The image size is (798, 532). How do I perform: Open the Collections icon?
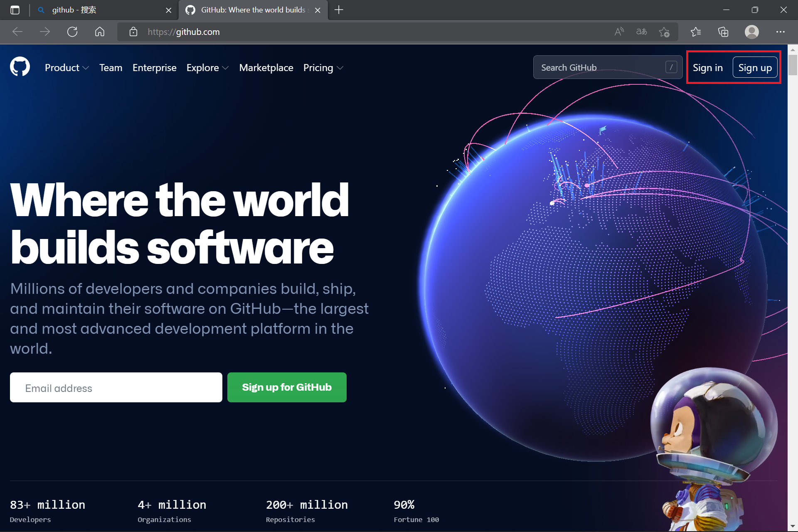click(723, 32)
